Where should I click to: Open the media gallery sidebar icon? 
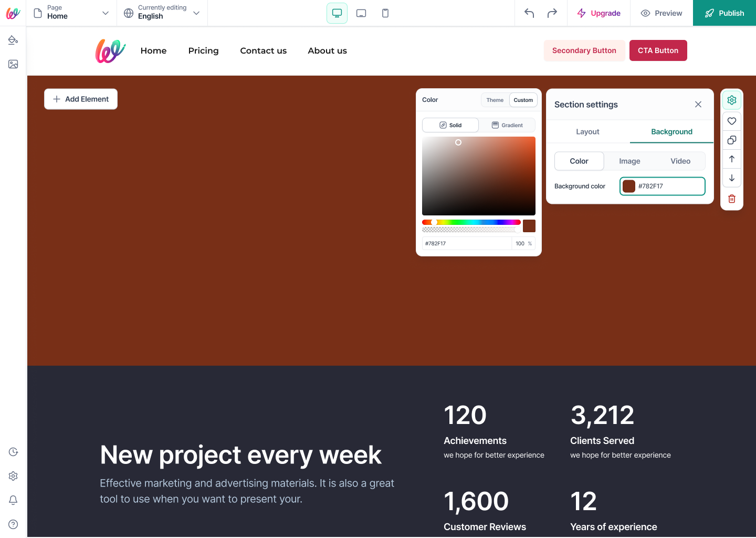[13, 64]
